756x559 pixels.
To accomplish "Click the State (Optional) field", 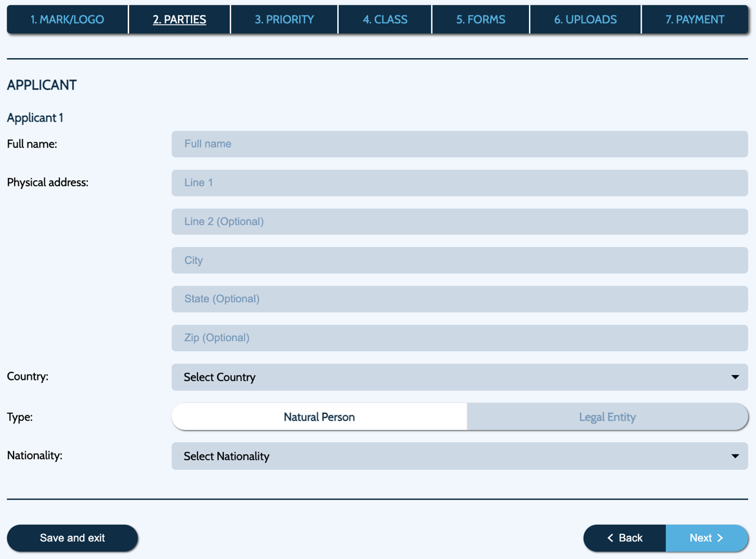I will click(x=459, y=299).
